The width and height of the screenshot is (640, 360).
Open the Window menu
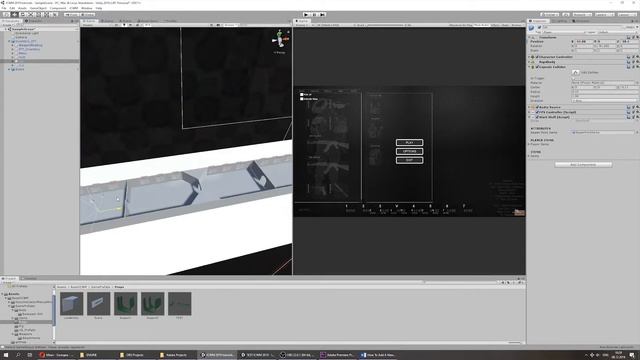coord(87,8)
